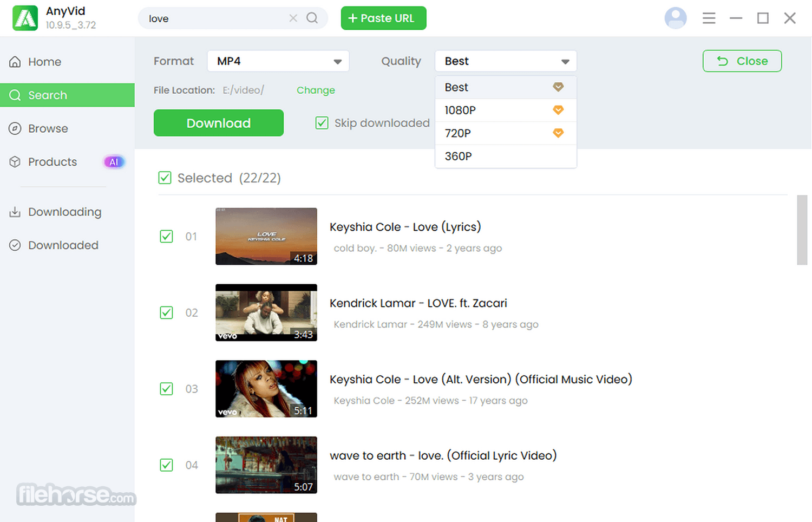812x522 pixels.
Task: Click 'cold boy. - 80M views - 2 years ago'
Action: point(418,248)
